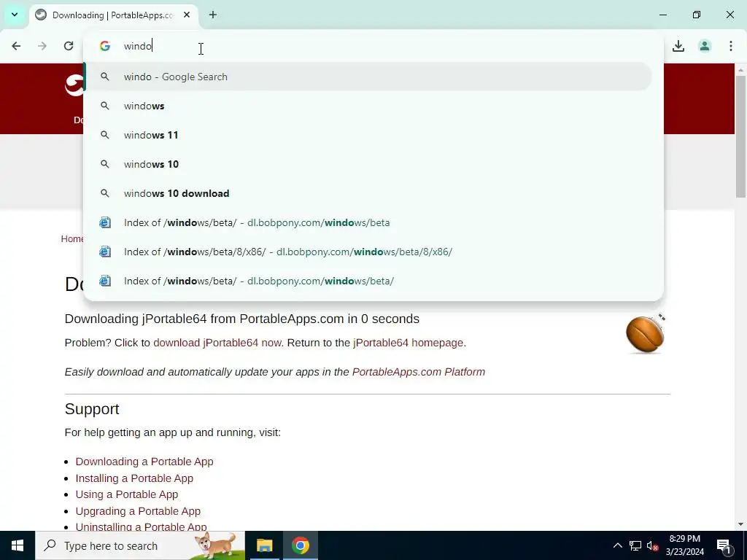Open the clock showing 8:29 PM
The image size is (747, 560).
point(684,545)
